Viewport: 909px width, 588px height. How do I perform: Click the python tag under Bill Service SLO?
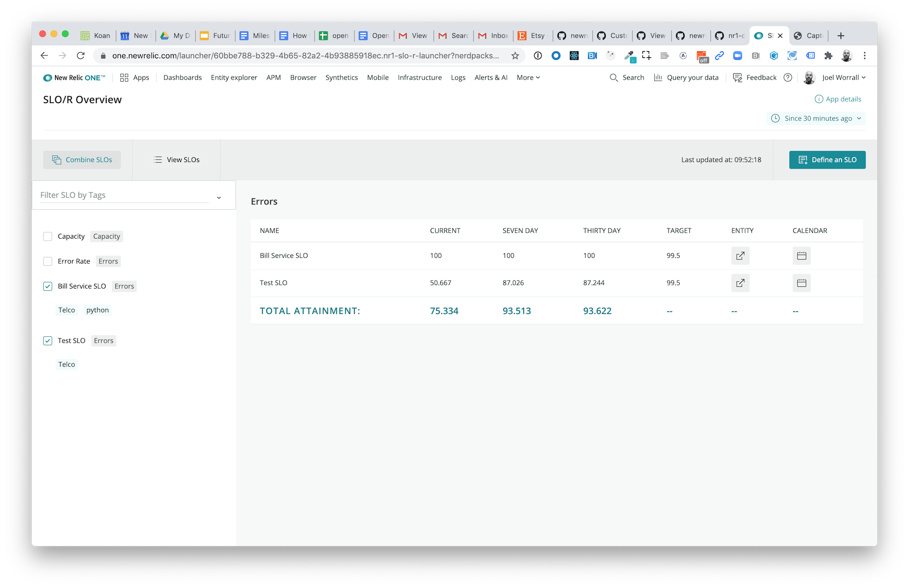coord(98,310)
